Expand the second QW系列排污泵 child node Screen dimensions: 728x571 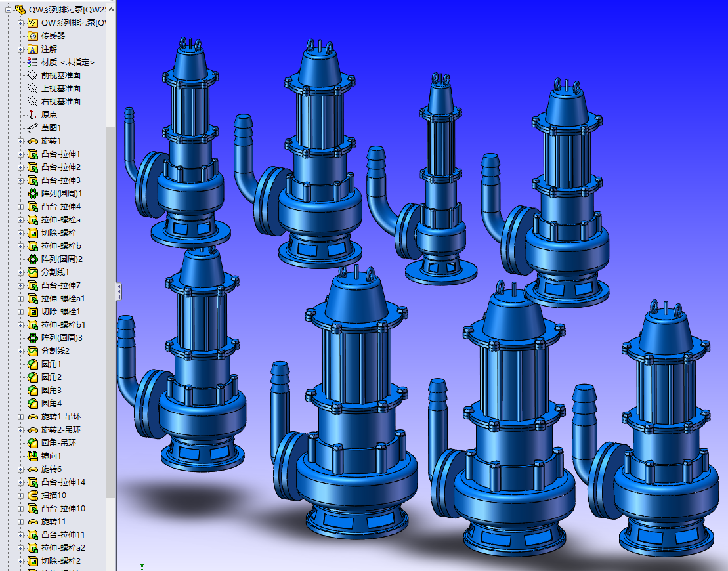click(x=20, y=23)
